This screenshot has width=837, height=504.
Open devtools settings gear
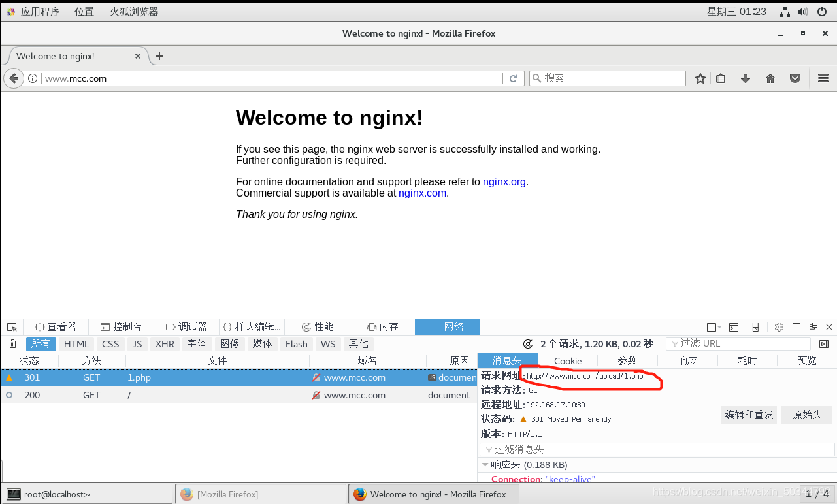pos(779,327)
